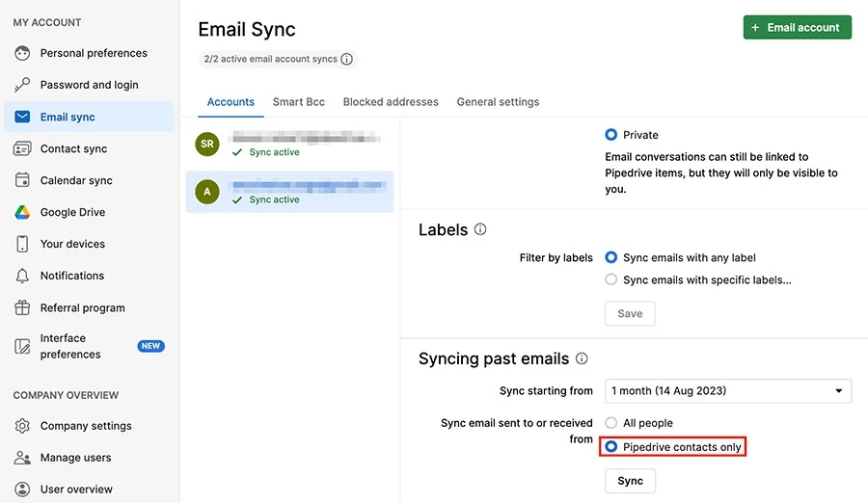Click the Sync button
Image resolution: width=868 pixels, height=503 pixels.
tap(630, 481)
